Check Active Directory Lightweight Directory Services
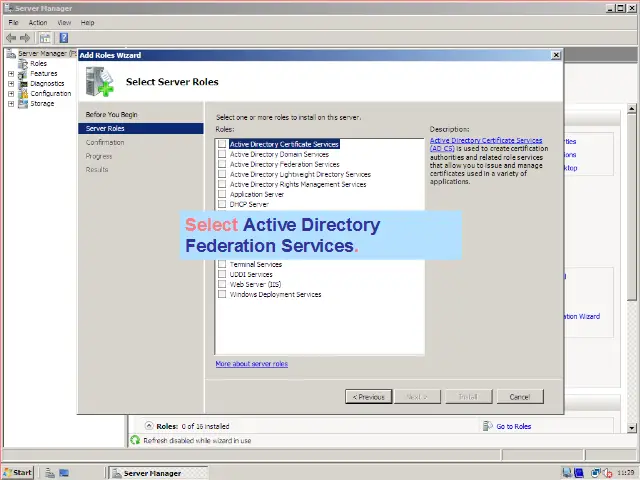This screenshot has height=480, width=640. point(222,174)
